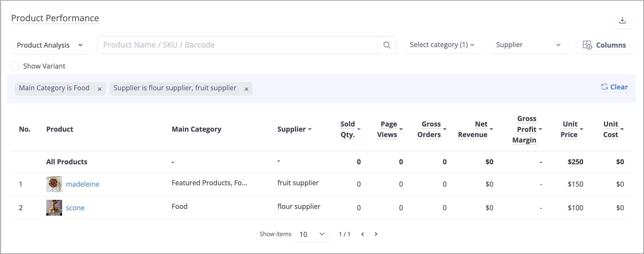Open the Columns settings button

point(604,45)
